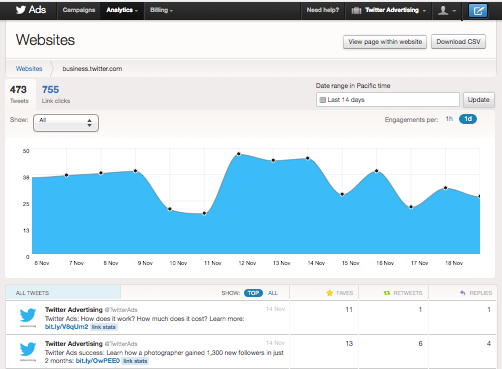Select the 755 Link clicks tab
The height and width of the screenshot is (369, 502).
pyautogui.click(x=56, y=94)
